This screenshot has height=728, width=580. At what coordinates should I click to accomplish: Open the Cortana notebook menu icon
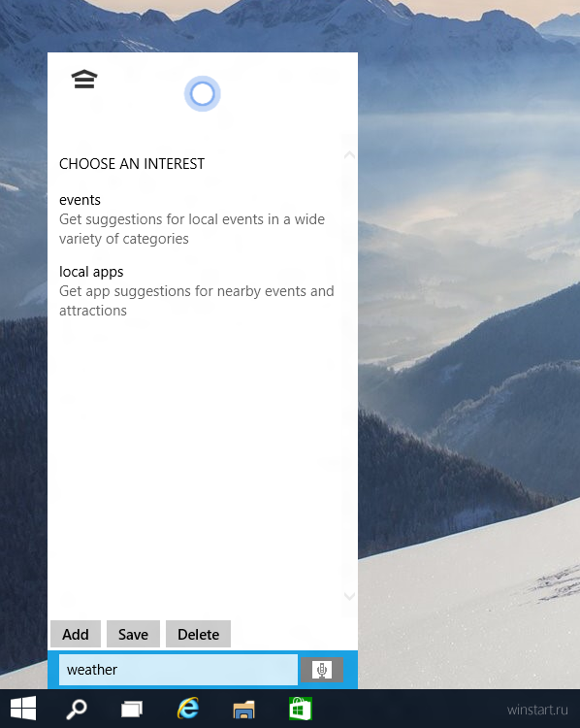tap(84, 80)
